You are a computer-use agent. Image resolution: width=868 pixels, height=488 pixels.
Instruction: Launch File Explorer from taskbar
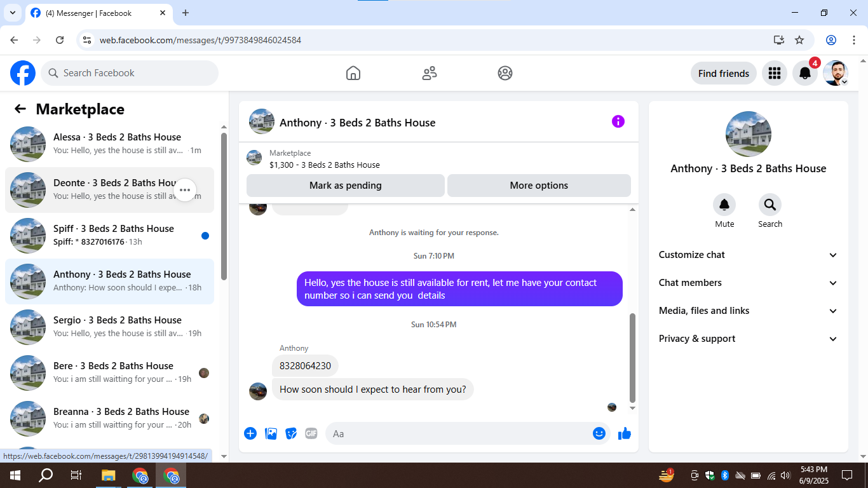click(x=109, y=475)
